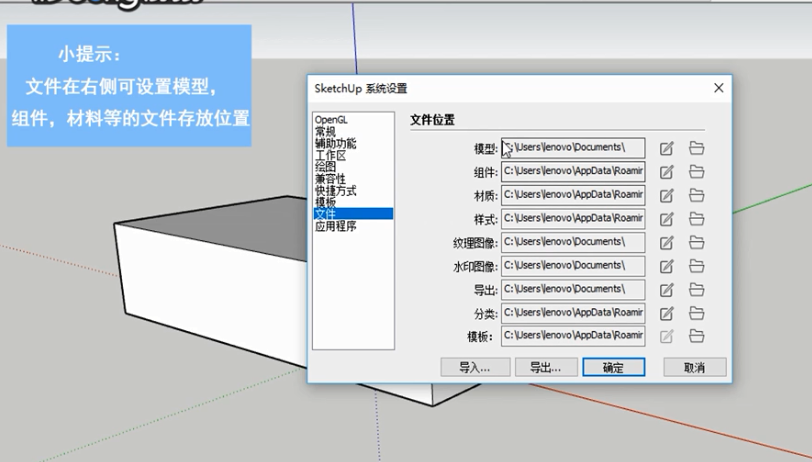
Task: Select OpenGL in settings list
Action: (331, 120)
